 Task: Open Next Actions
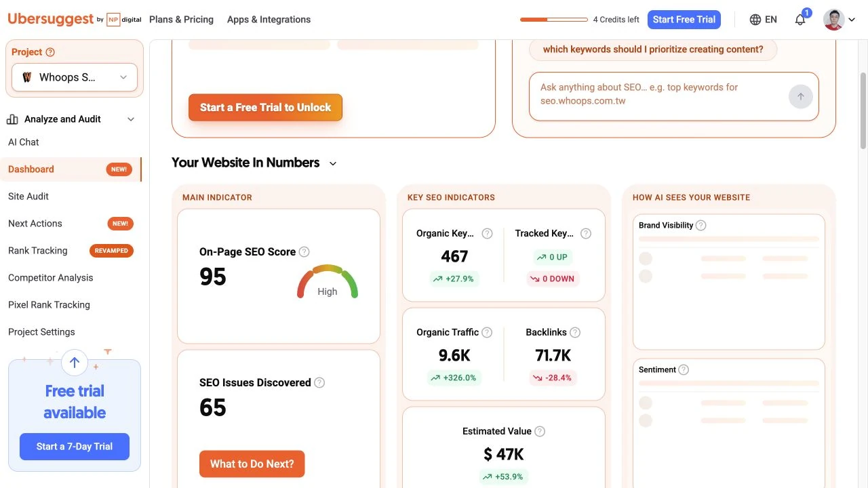tap(35, 224)
